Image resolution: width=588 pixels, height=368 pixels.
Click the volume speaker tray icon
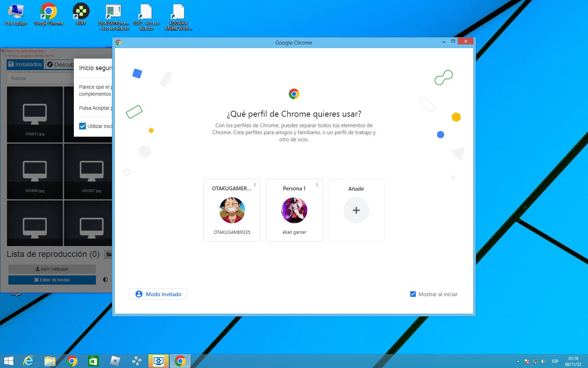click(x=543, y=361)
